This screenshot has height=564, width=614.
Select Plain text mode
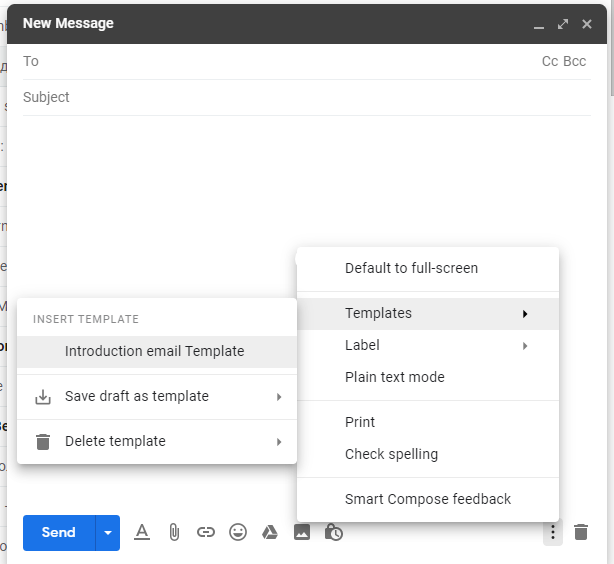point(428,377)
